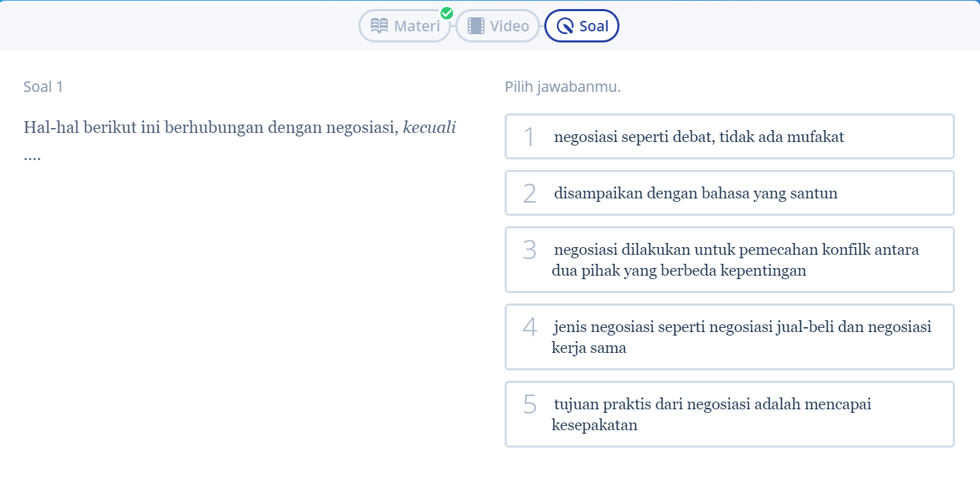Pick the answer about pemecahan konflik antara dua pihak
The height and width of the screenshot is (481, 980).
tap(729, 260)
